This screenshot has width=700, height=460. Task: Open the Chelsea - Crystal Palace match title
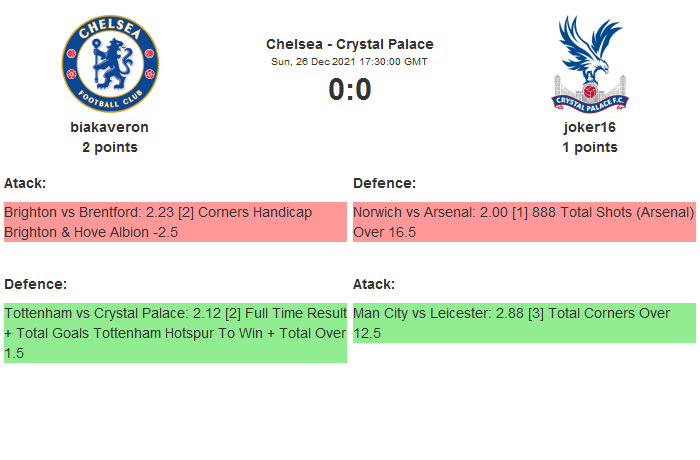(349, 44)
